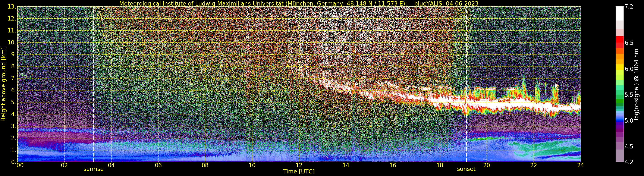Click the time axis tick label '02'
This screenshot has width=644, height=176.
tap(64, 165)
